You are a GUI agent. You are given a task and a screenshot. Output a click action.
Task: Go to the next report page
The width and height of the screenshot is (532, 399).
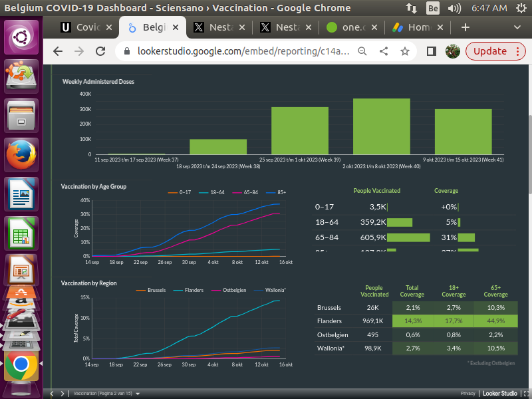(x=62, y=393)
